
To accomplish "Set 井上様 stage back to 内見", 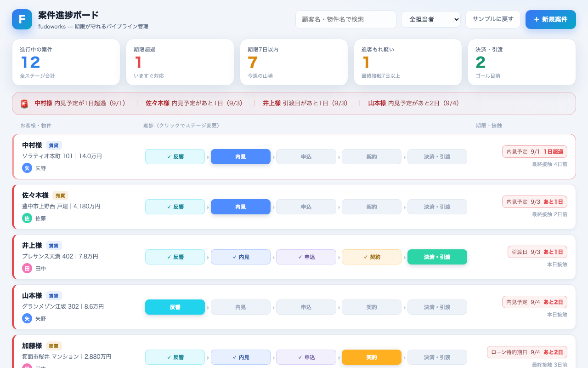I will coord(241,257).
